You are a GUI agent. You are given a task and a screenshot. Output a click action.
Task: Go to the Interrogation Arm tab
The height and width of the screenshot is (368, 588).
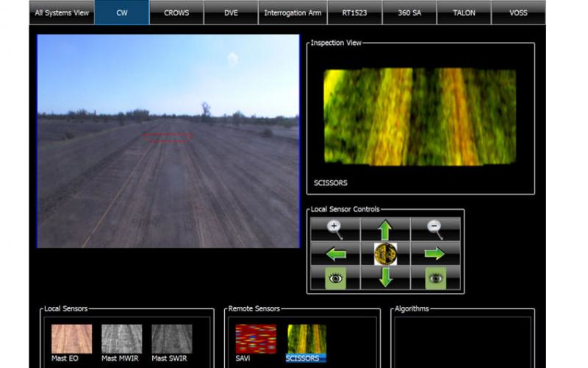pos(292,13)
